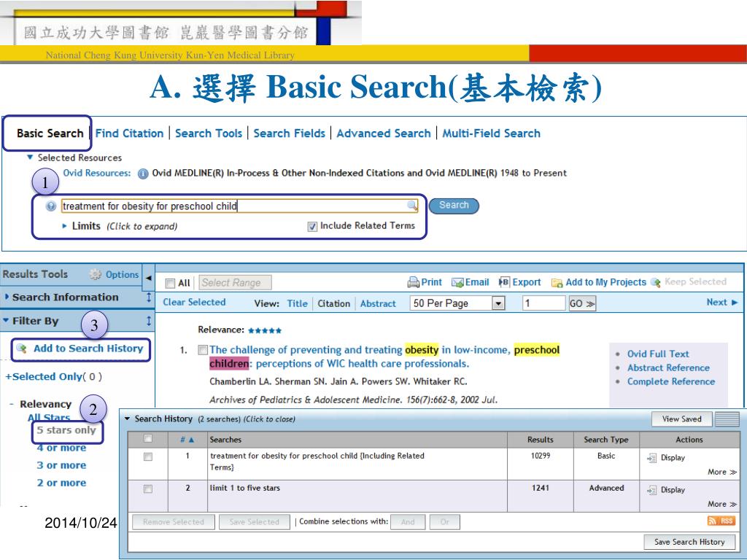Switch to Citation view
This screenshot has height=560, width=747.
[333, 303]
